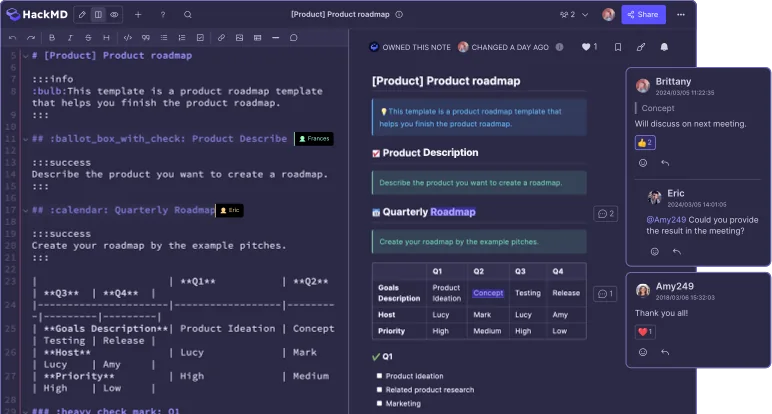772x414 pixels.
Task: Toggle thumbs-up reaction on Brittany's comment
Action: 645,143
